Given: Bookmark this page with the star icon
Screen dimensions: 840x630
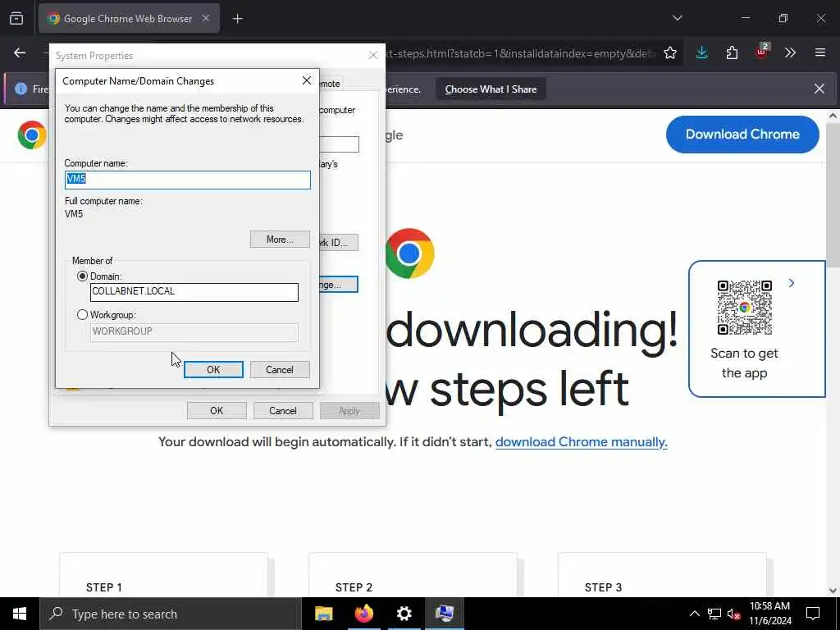Looking at the screenshot, I should (x=669, y=52).
